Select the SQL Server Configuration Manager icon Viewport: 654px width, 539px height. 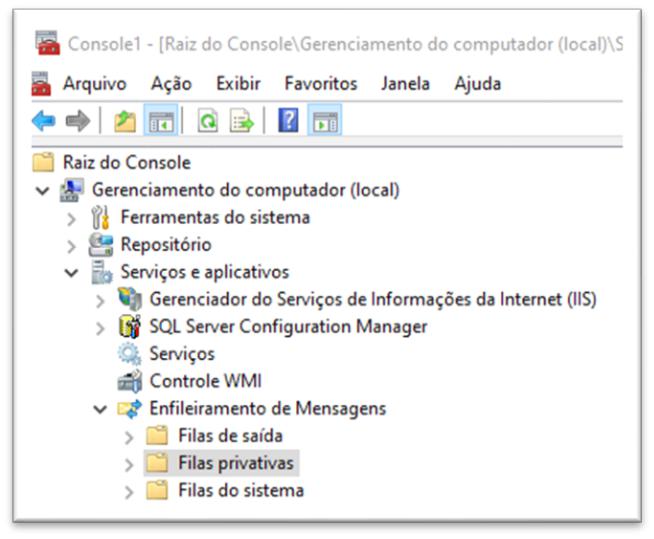130,327
